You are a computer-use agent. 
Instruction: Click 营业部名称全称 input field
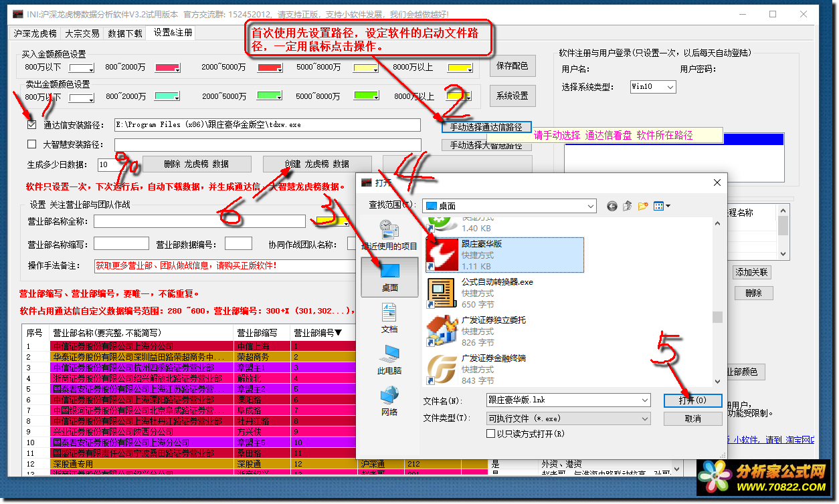pyautogui.click(x=200, y=221)
